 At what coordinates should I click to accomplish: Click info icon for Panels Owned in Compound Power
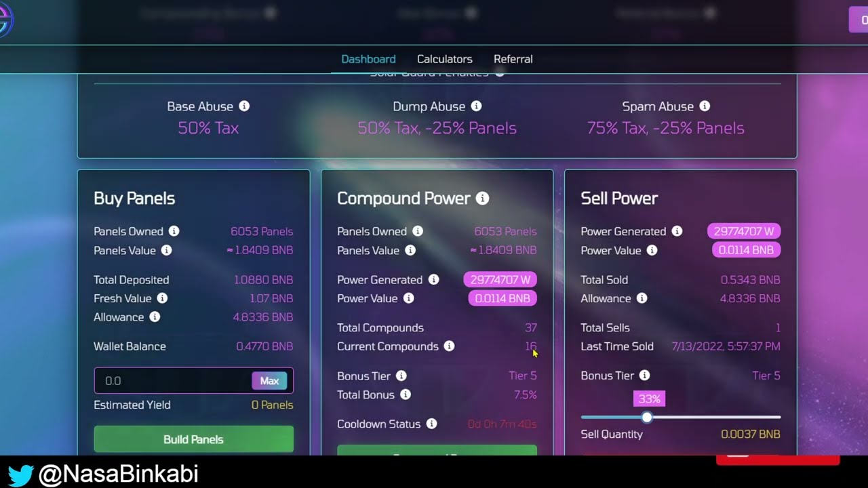pos(418,231)
